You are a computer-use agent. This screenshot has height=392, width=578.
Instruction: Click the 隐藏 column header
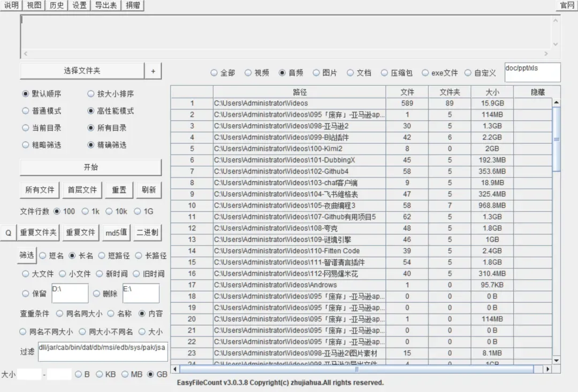coord(537,92)
